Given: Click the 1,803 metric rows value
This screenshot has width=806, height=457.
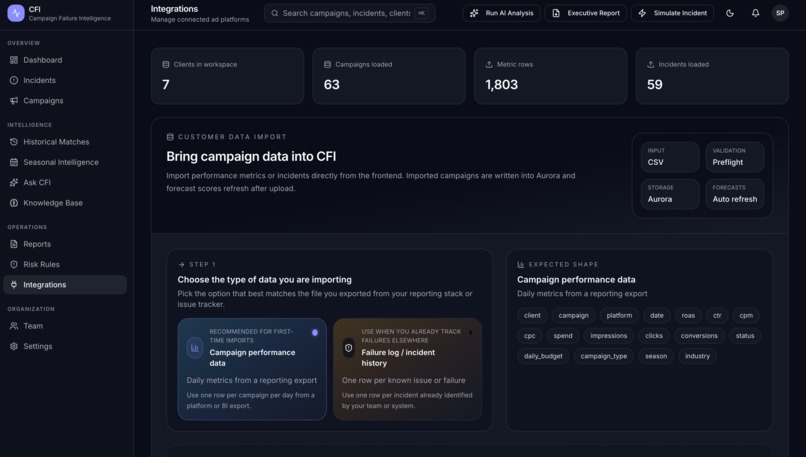Looking at the screenshot, I should click(502, 85).
